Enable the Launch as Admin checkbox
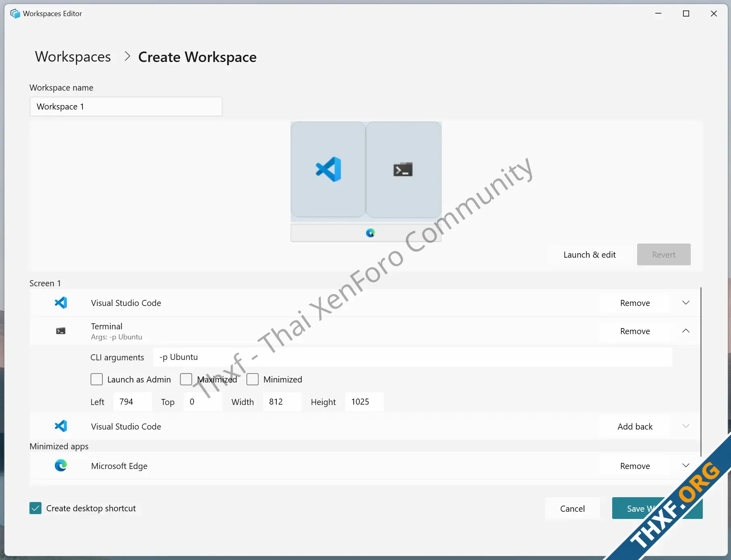 click(x=97, y=379)
